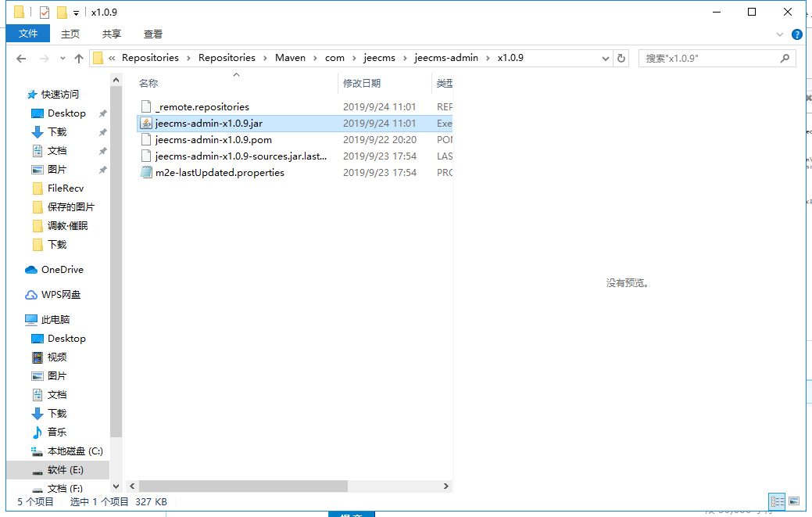
Task: Expand the hidden breadcrumb path chevron «
Action: 112,58
